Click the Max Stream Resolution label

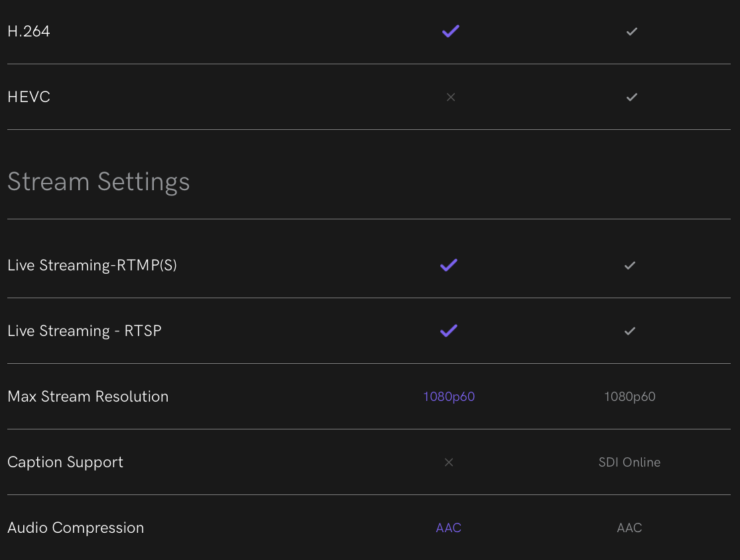point(88,396)
